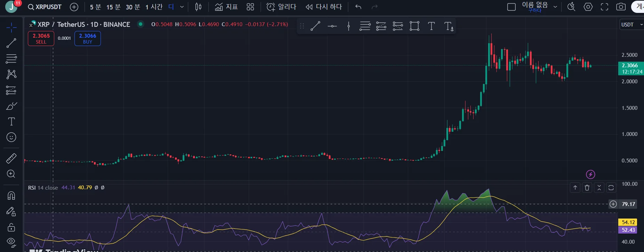The width and height of the screenshot is (644, 252).
Task: Click the 2.3065 SELL button
Action: (41, 38)
